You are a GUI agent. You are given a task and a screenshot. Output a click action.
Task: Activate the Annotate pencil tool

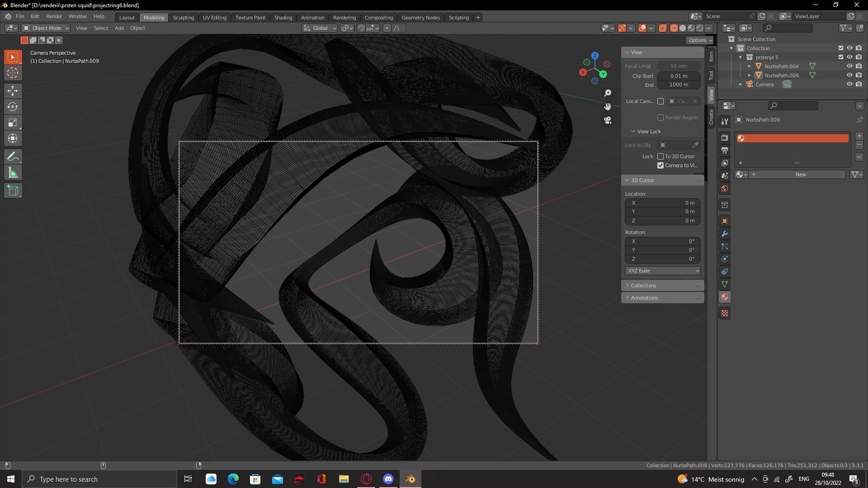[x=13, y=157]
